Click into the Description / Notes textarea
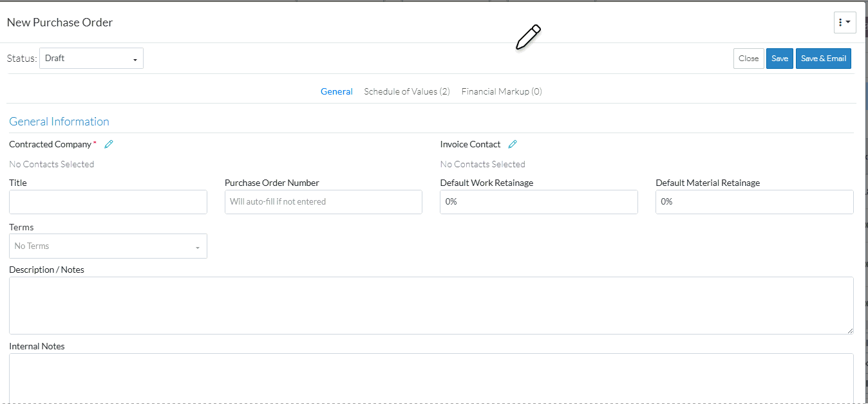 pos(431,306)
